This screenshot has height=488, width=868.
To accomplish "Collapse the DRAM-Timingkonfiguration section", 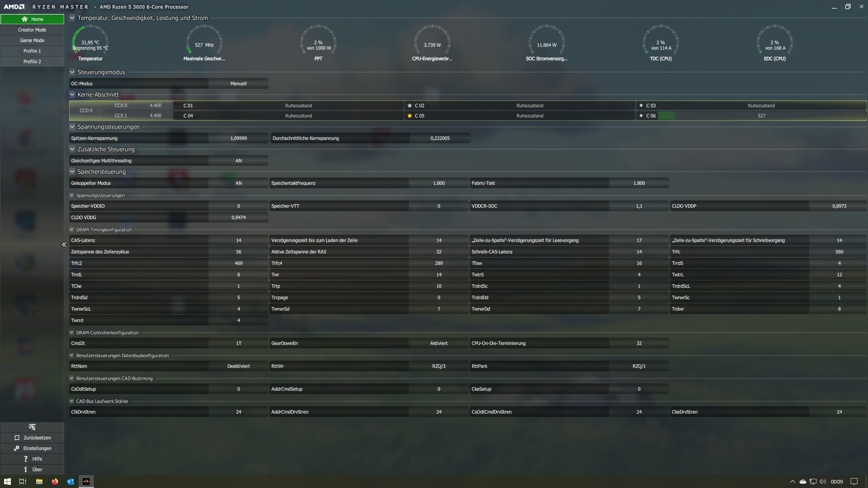I will (x=72, y=229).
